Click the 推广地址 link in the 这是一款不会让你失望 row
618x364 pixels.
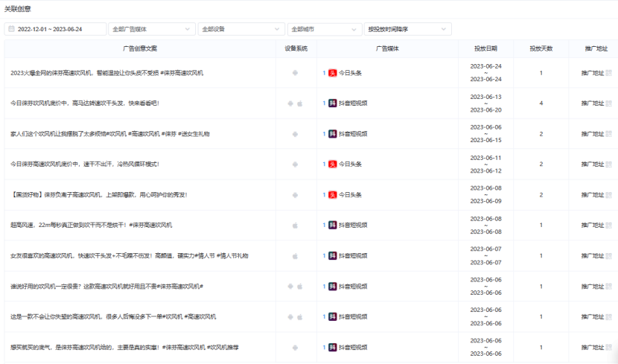593,316
